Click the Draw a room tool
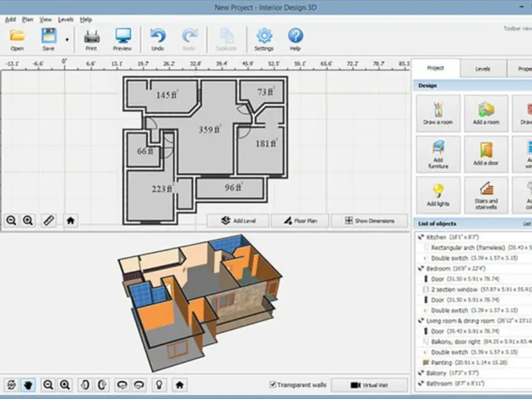 [438, 113]
